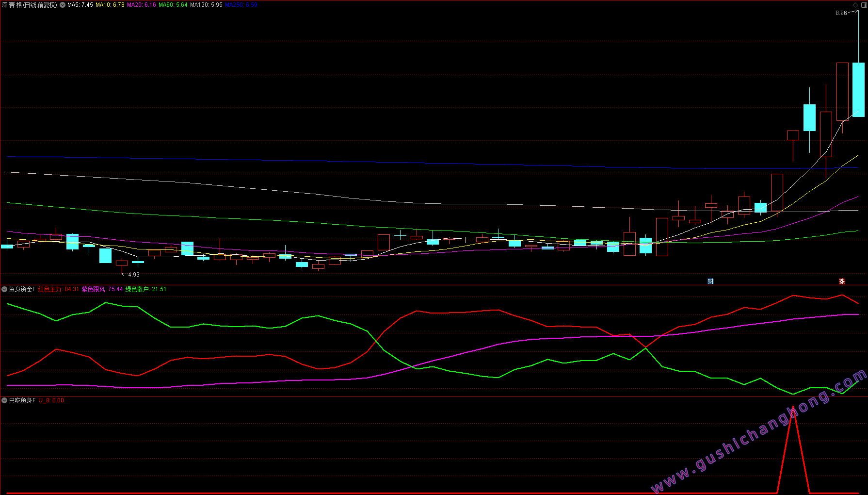Click the 绿色散户: 21.51 value

click(x=146, y=289)
